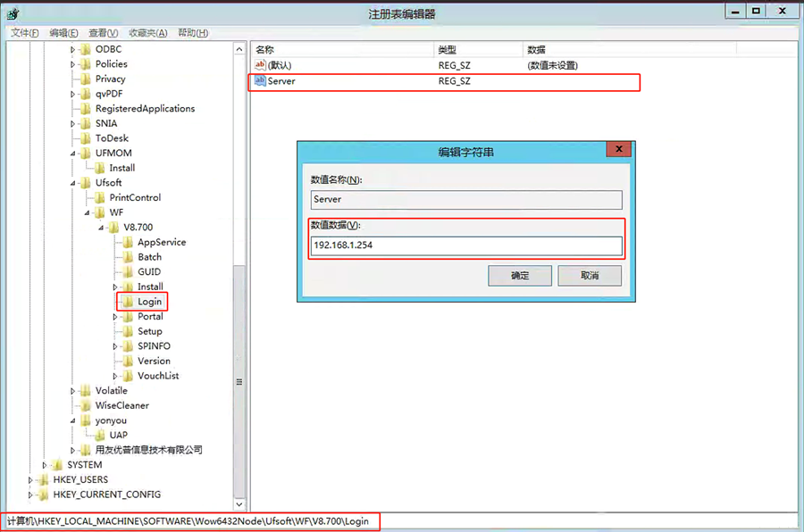Click the GUID folder icon
The image size is (804, 532).
pyautogui.click(x=128, y=272)
